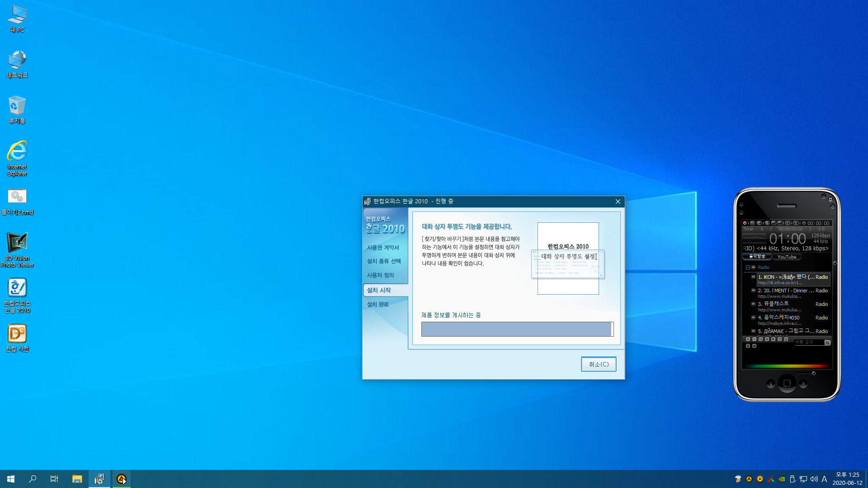Click the center stop button on player
The image size is (868, 488).
point(787,383)
